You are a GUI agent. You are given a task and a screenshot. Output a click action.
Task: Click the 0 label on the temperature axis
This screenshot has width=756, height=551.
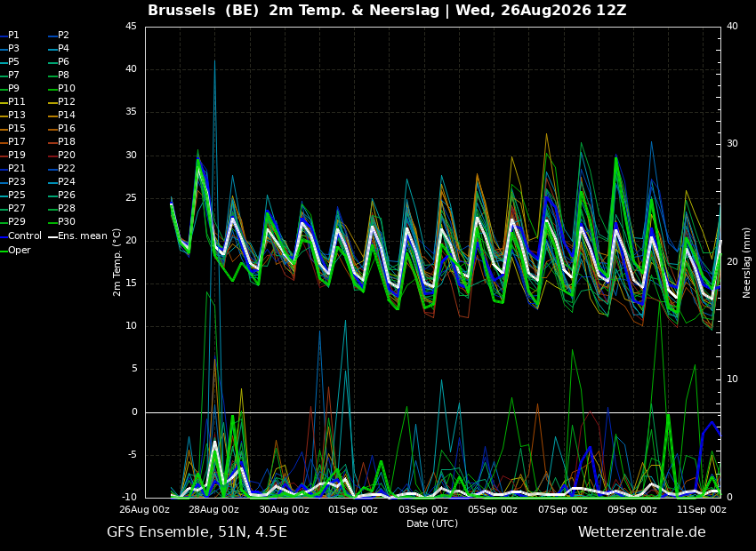(x=134, y=412)
